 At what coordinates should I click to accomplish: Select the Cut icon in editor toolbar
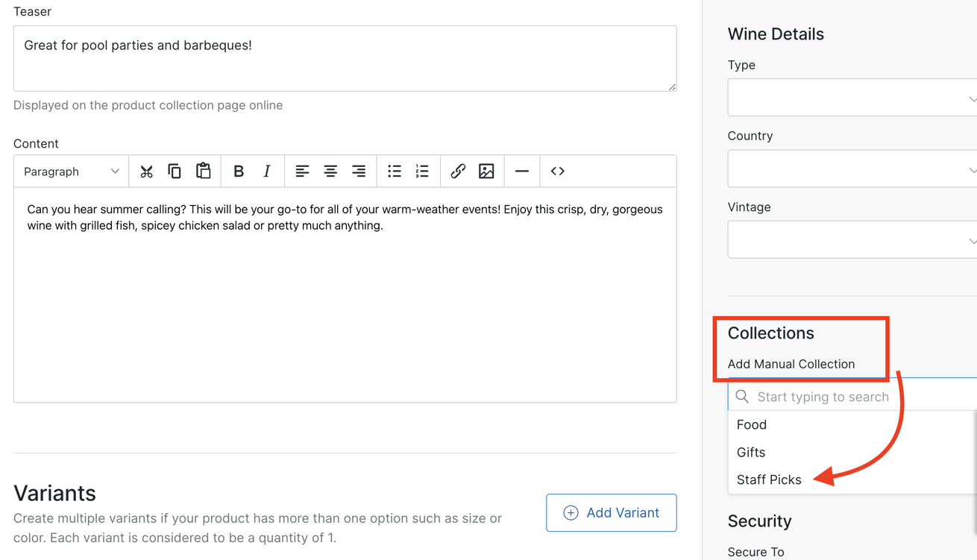coord(146,171)
